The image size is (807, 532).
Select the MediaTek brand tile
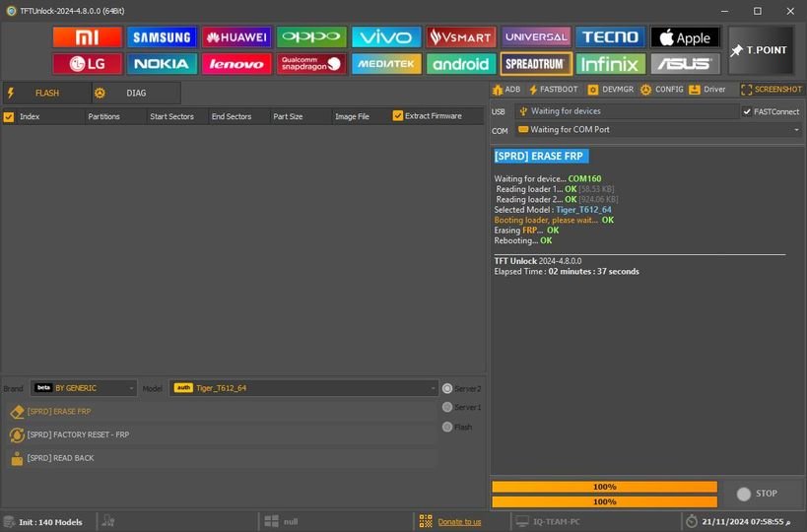pyautogui.click(x=386, y=64)
